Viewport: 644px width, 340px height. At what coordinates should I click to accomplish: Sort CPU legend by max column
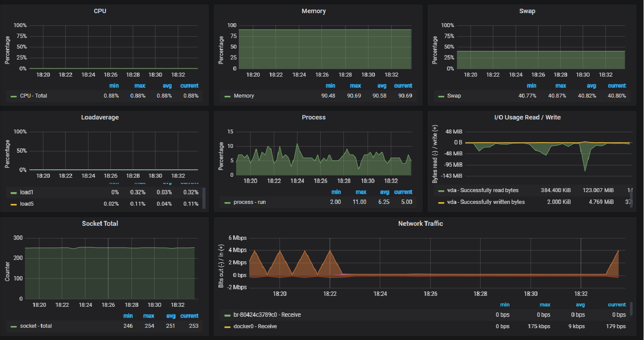(x=140, y=86)
